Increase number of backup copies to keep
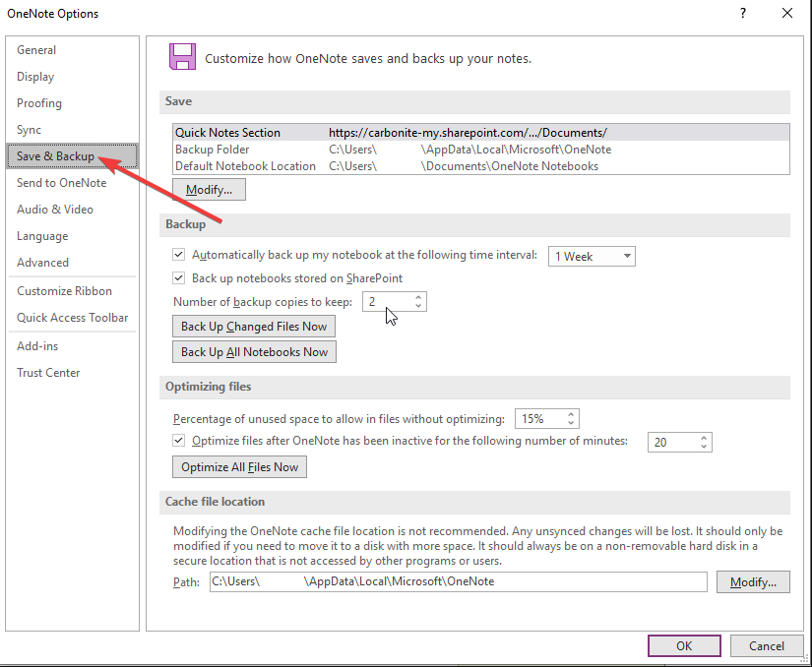 click(x=418, y=297)
